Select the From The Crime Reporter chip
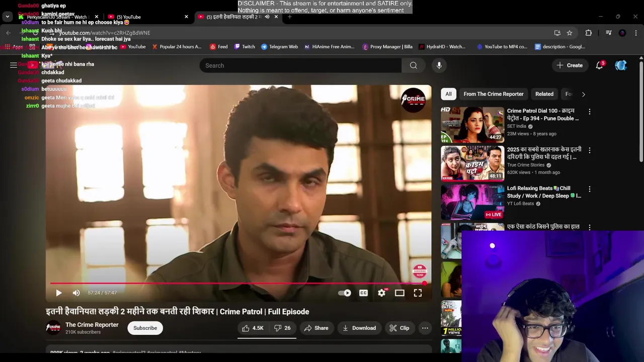This screenshot has width=644, height=362. pyautogui.click(x=494, y=94)
